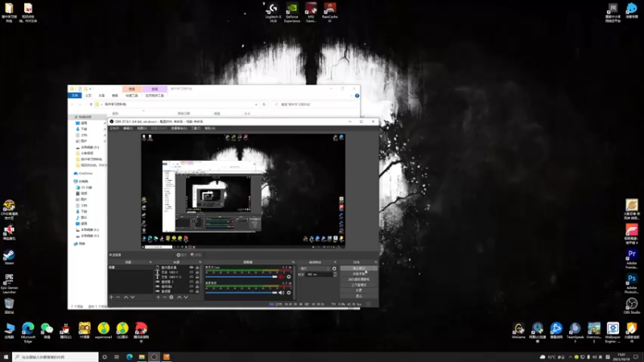Click File Explorer icon on taskbar
The image size is (644, 362).
[x=142, y=356]
